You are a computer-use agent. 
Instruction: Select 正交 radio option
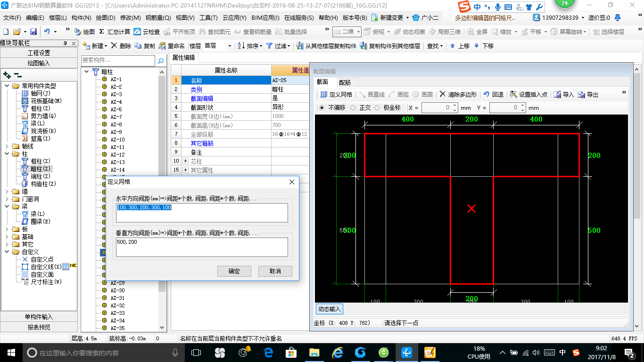pyautogui.click(x=353, y=107)
